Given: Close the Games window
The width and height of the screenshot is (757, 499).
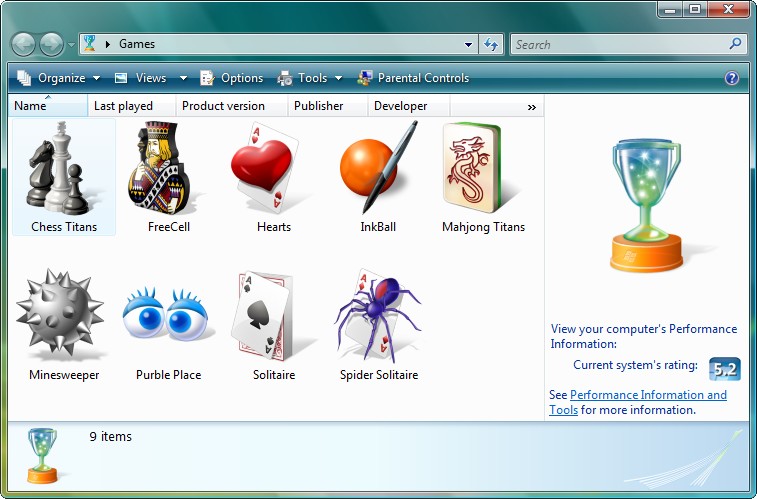Looking at the screenshot, I should pyautogui.click(x=729, y=9).
